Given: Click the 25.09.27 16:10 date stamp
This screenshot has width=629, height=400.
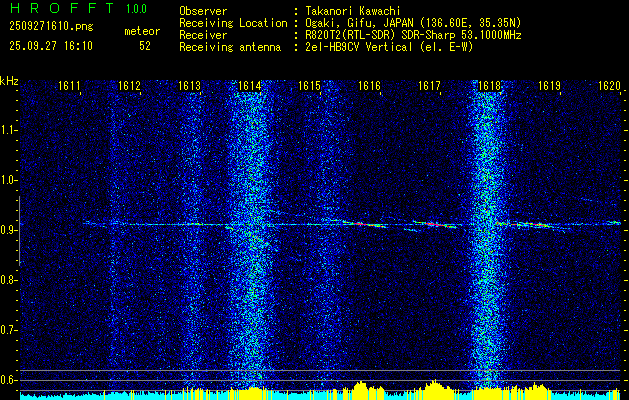Looking at the screenshot, I should [50, 45].
